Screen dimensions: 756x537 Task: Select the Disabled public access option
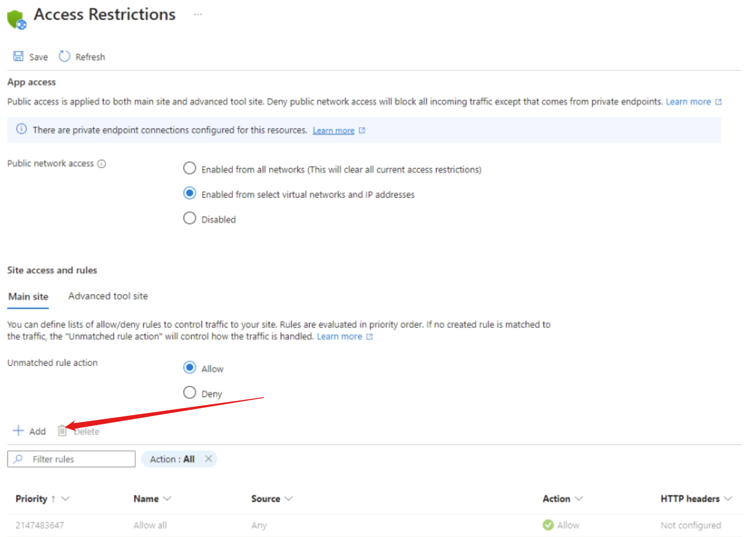[x=190, y=218]
